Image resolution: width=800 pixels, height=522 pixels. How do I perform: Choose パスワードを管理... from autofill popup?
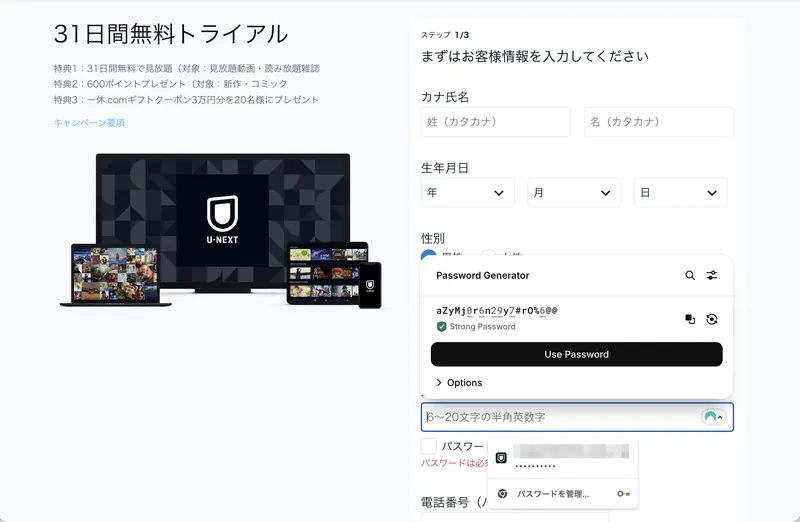point(563,493)
